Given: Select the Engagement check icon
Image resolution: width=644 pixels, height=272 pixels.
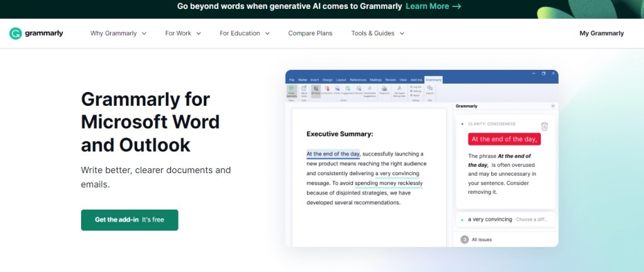Looking at the screenshot, I should (x=347, y=91).
